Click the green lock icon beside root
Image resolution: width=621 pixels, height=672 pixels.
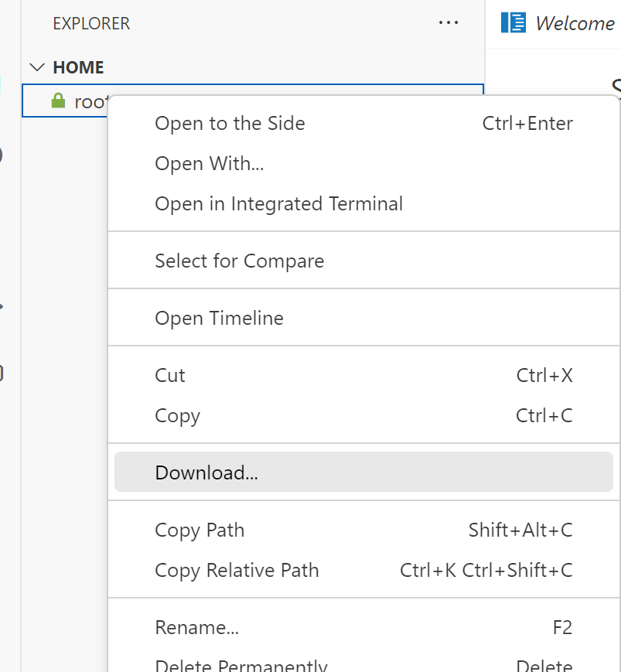click(x=57, y=101)
